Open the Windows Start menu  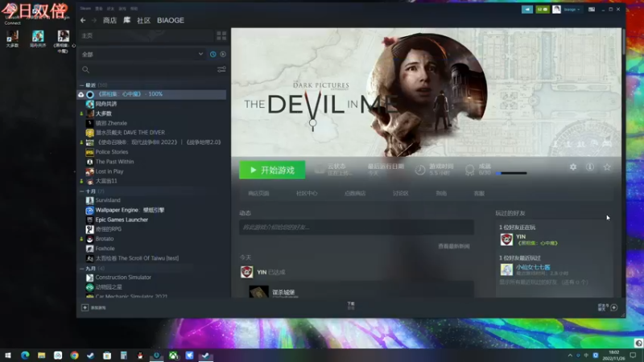pyautogui.click(x=8, y=356)
